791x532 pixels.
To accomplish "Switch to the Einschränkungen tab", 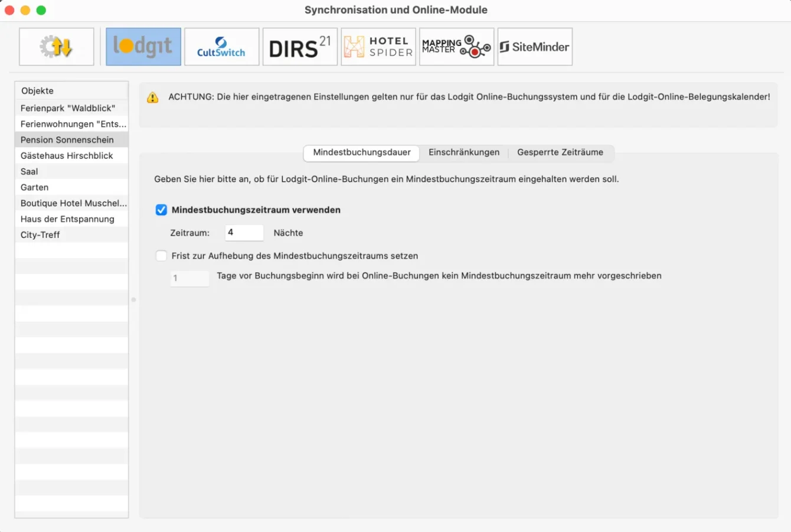I will [x=464, y=152].
